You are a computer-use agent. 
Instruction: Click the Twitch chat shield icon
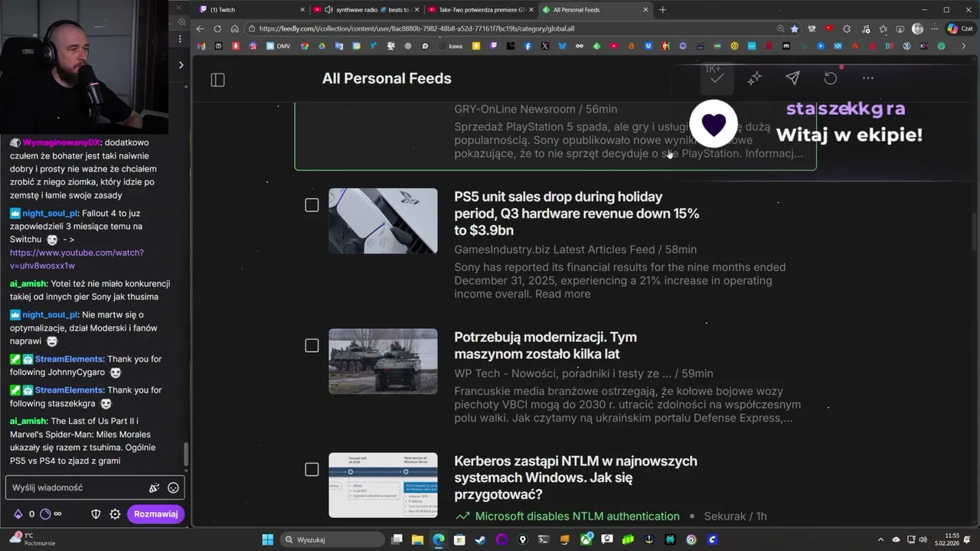(x=96, y=514)
